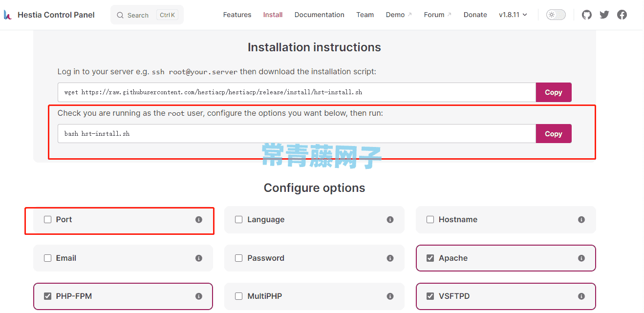Toggle the dark mode appearance switch

(556, 15)
